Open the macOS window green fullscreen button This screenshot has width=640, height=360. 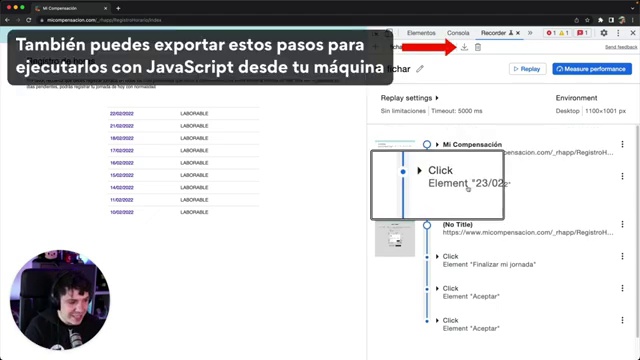point(22,7)
